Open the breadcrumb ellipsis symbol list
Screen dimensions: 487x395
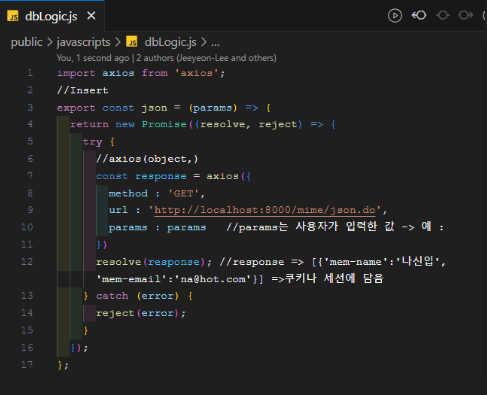tap(215, 43)
